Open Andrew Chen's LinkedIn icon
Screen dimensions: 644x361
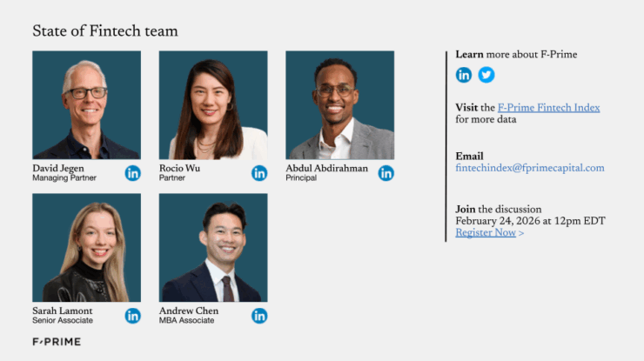point(259,316)
